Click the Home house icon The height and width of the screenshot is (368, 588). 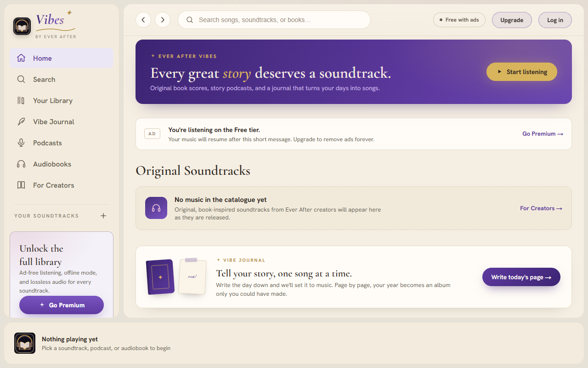21,58
